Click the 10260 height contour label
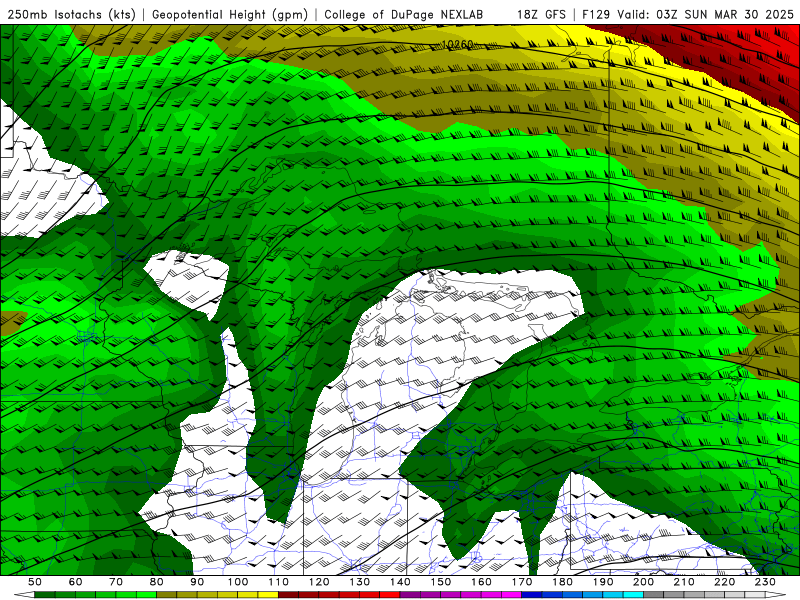 pos(457,45)
